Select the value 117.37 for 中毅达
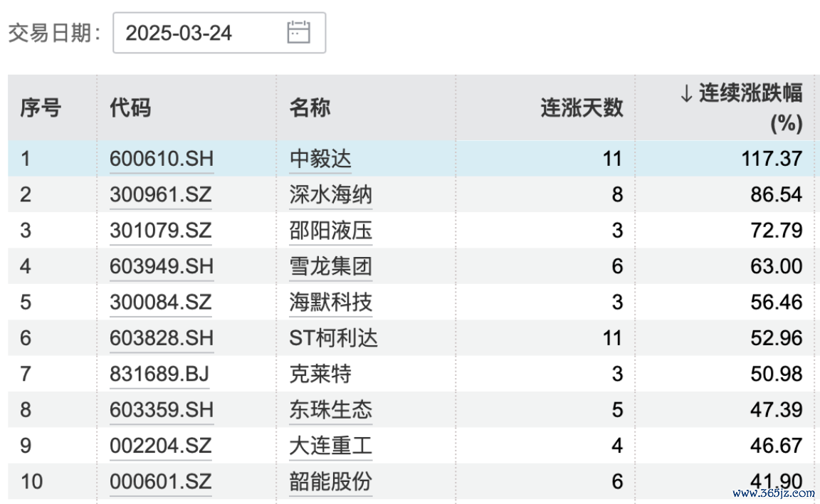Viewport: 820px width, 504px height. tap(772, 159)
